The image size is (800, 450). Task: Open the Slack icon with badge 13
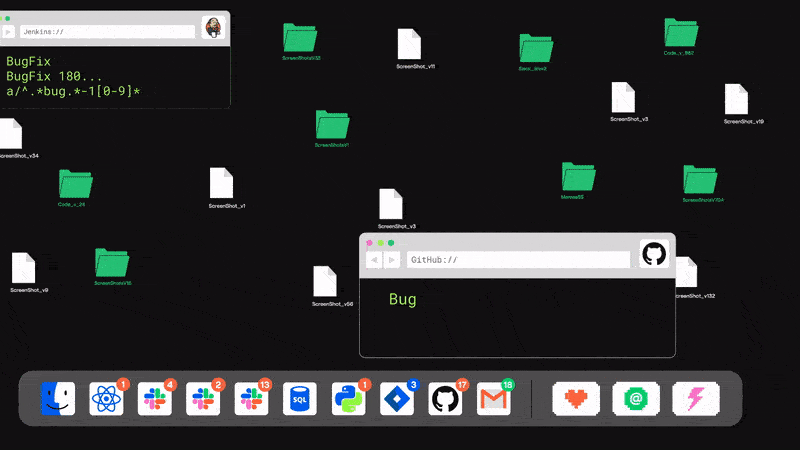click(252, 398)
